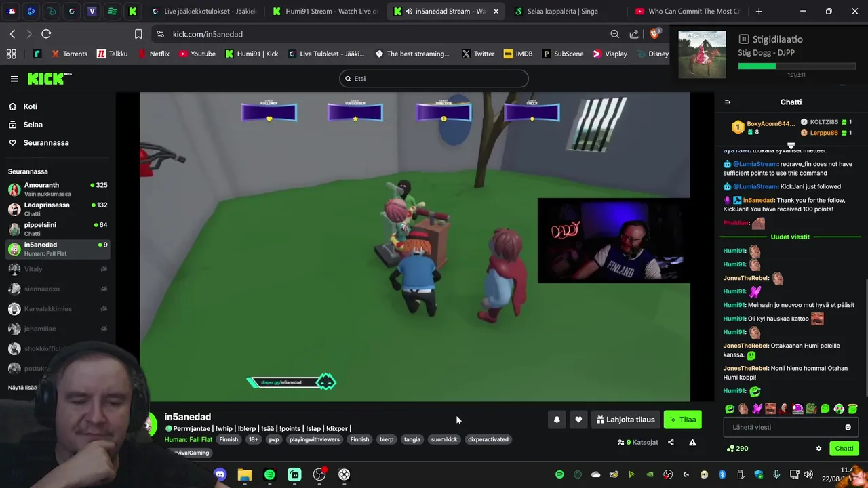Open the pippelsiini followed channel

point(57,228)
